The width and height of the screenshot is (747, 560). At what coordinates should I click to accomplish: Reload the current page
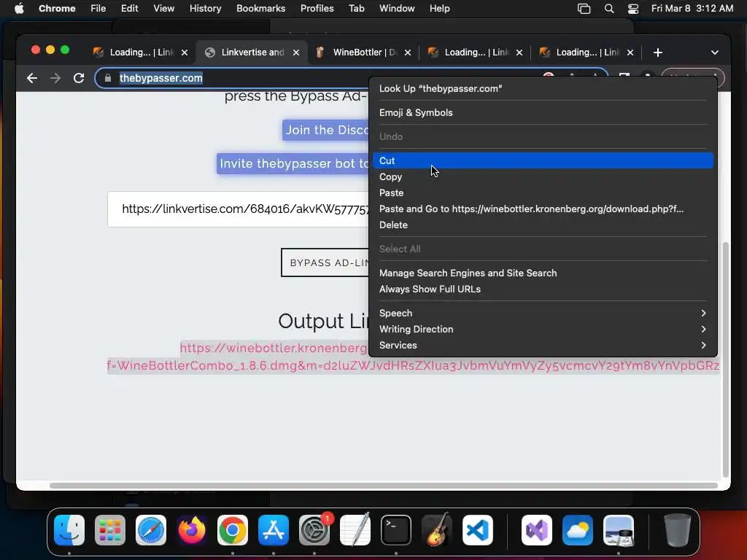(79, 78)
